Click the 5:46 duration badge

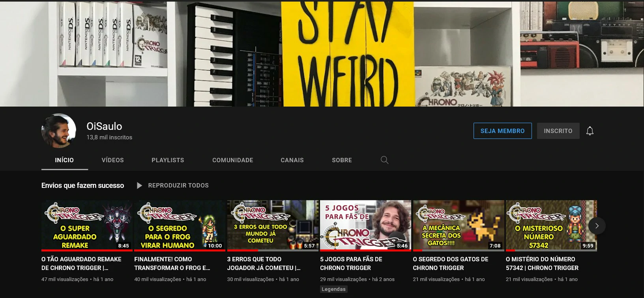402,246
